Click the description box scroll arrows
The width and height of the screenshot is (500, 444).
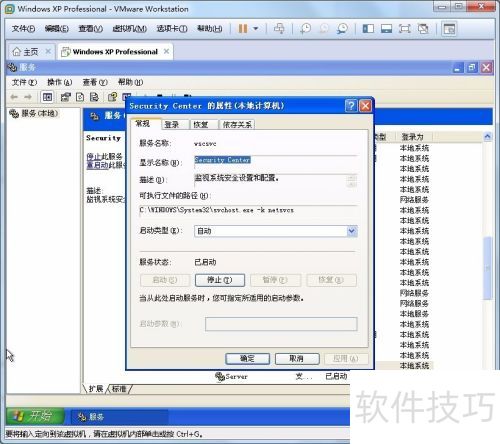(x=352, y=180)
